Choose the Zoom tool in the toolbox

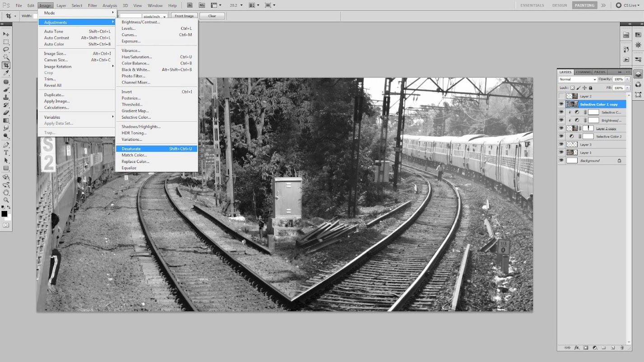6,200
